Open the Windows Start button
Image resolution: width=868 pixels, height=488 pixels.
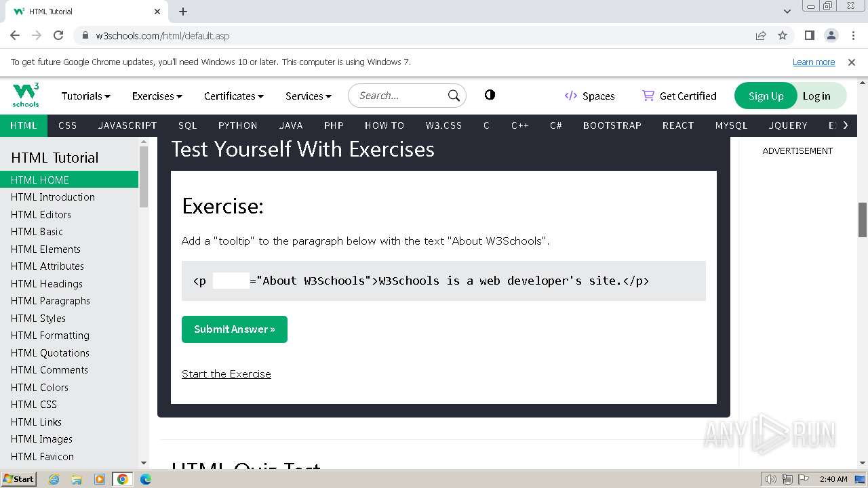pyautogui.click(x=19, y=479)
